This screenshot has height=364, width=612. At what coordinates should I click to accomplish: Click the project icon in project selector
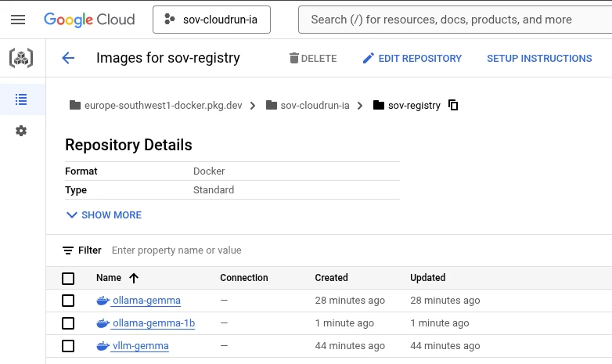[x=169, y=19]
